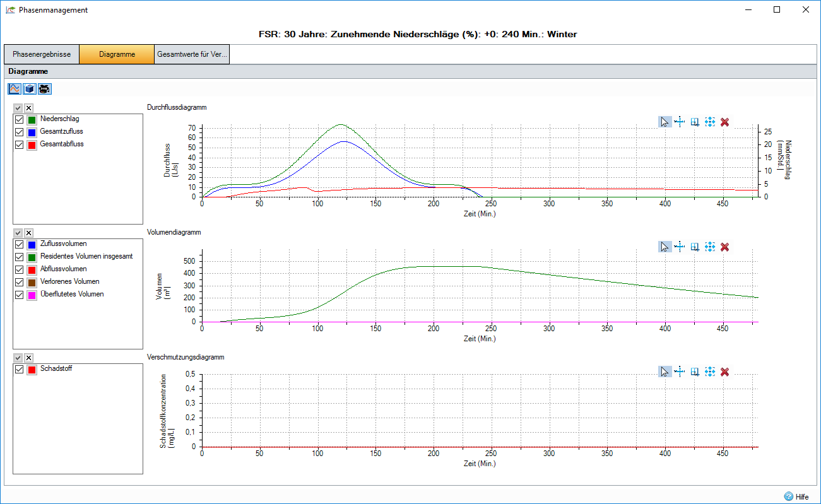The width and height of the screenshot is (821, 504).
Task: Select pan arrows tool in Volumendiagramm toolbar
Action: 710,247
